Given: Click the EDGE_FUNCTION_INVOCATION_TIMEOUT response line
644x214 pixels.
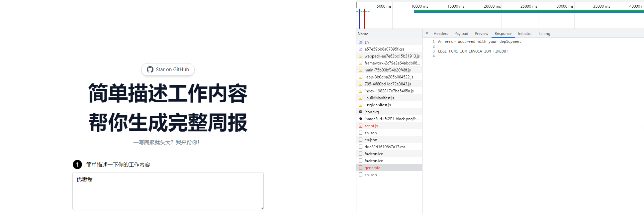Looking at the screenshot, I should (473, 51).
